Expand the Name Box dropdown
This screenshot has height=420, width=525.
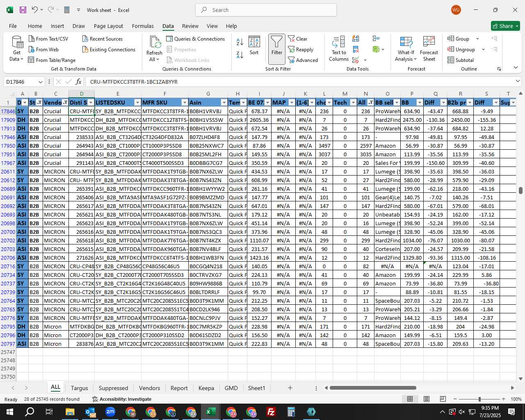coord(40,82)
